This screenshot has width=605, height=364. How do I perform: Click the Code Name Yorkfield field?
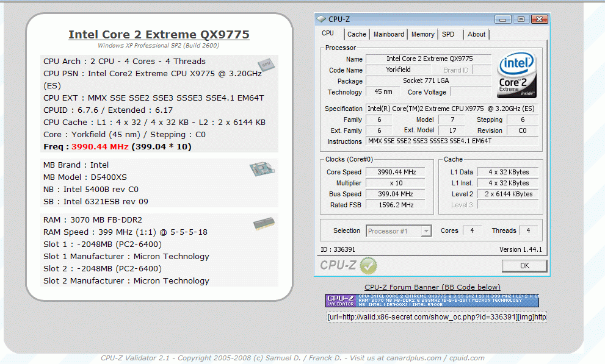398,70
